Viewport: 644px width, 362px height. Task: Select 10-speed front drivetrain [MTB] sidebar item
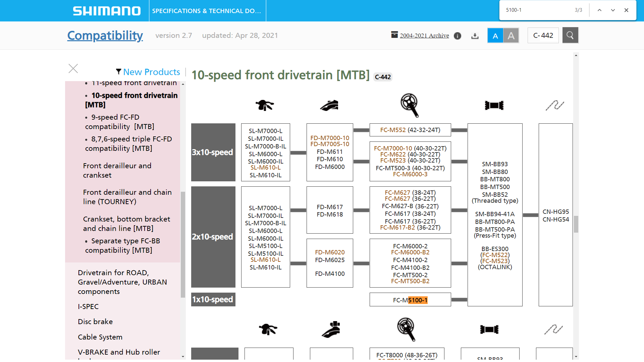click(x=131, y=100)
